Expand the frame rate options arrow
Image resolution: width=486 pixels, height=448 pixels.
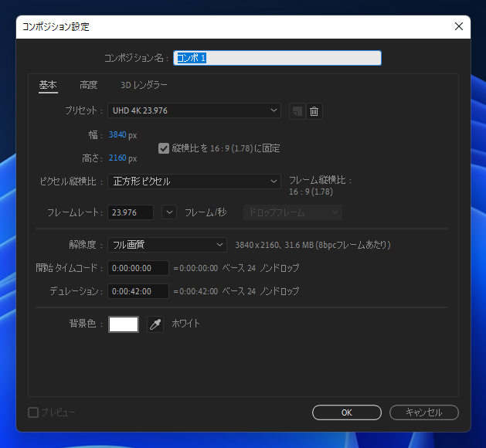pos(169,212)
